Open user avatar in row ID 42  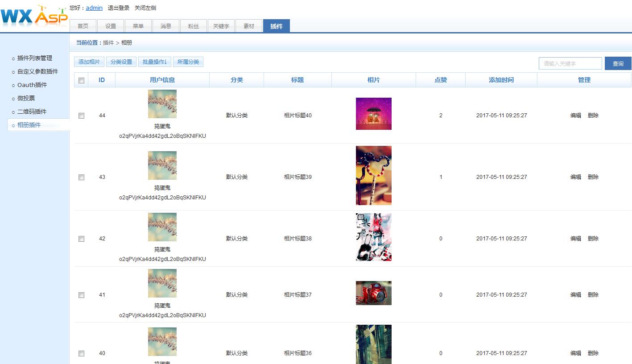(162, 227)
